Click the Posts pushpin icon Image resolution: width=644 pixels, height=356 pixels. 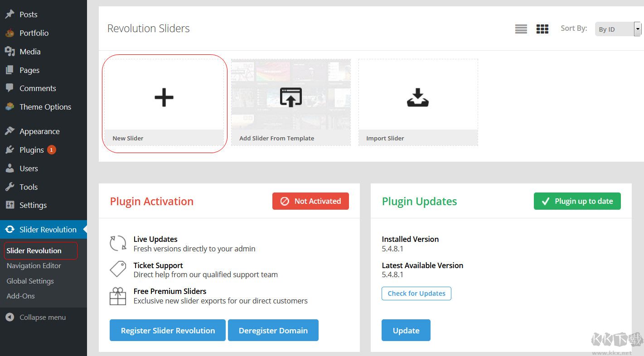[10, 14]
